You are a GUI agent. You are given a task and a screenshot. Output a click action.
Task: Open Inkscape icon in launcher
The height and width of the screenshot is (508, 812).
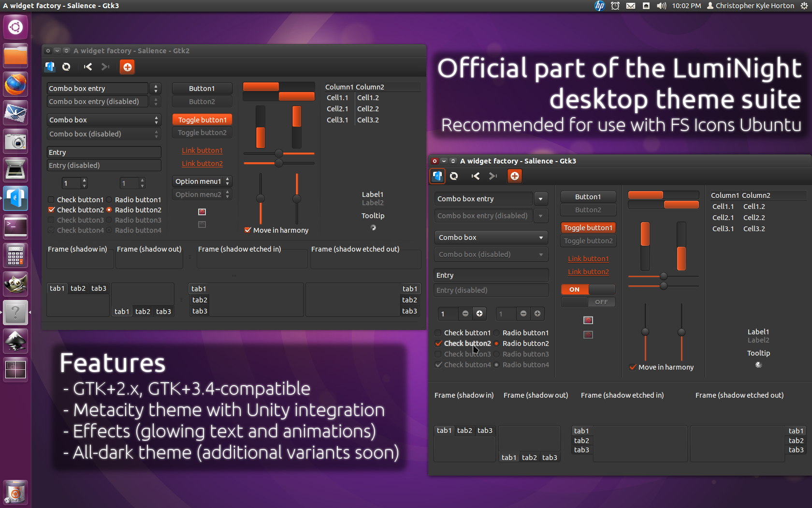click(x=15, y=341)
